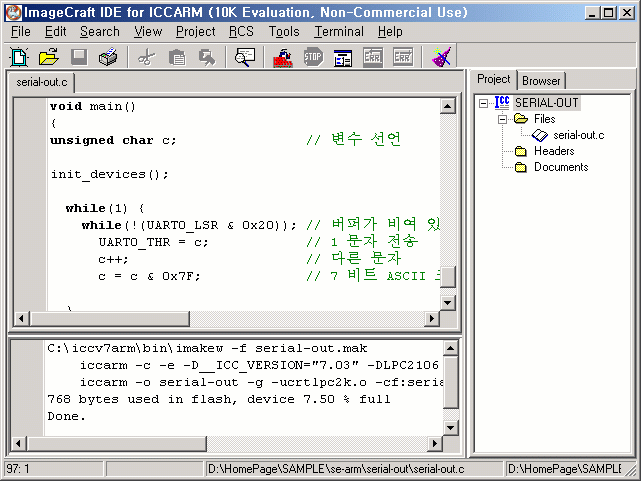The height and width of the screenshot is (481, 641).
Task: Click the serial-out.c file icon in tree
Action: point(540,135)
